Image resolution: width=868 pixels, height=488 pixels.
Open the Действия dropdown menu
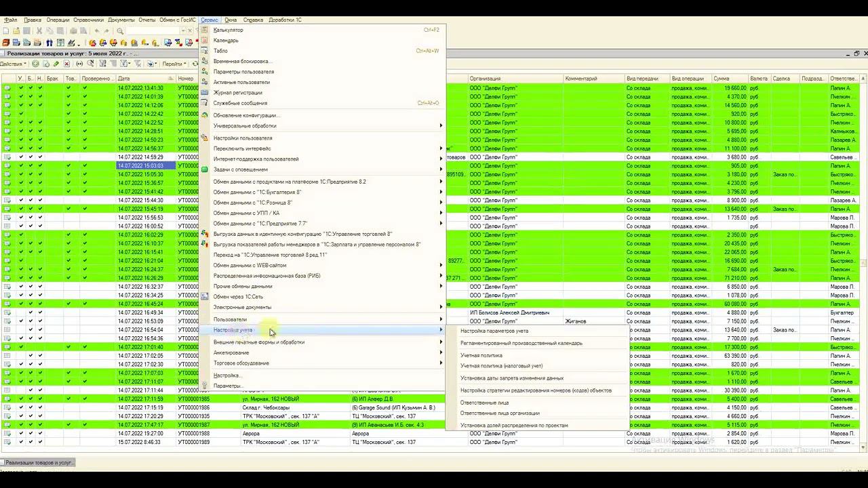click(x=14, y=64)
